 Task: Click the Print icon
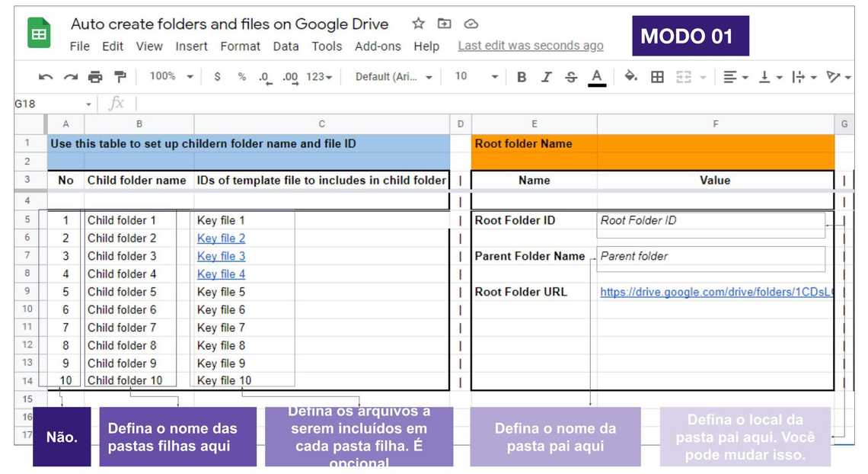click(95, 77)
